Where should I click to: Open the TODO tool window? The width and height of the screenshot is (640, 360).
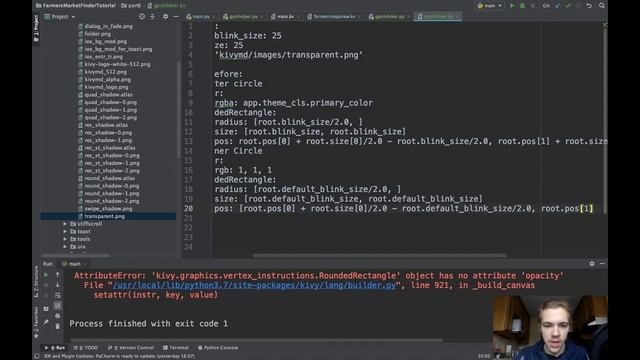86,348
